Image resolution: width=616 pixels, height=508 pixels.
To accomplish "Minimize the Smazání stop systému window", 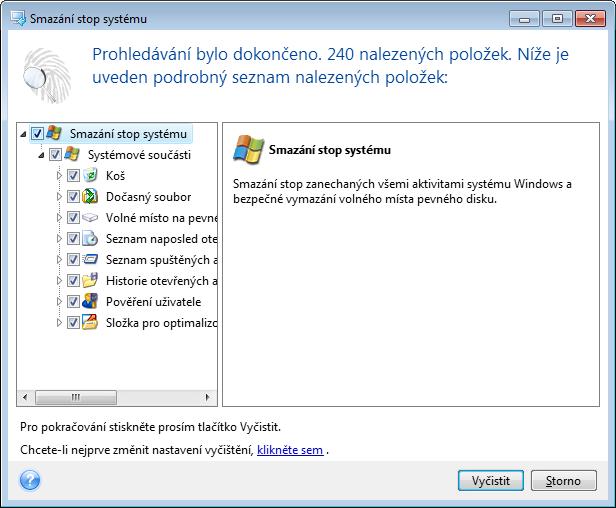I will coord(524,19).
